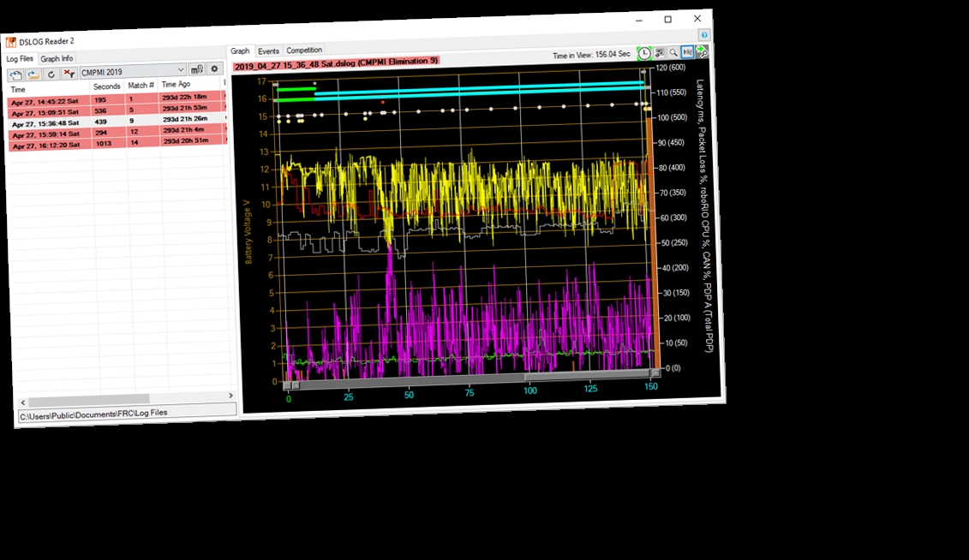Sort by the Seconds column header
The image size is (969, 560).
coord(107,86)
